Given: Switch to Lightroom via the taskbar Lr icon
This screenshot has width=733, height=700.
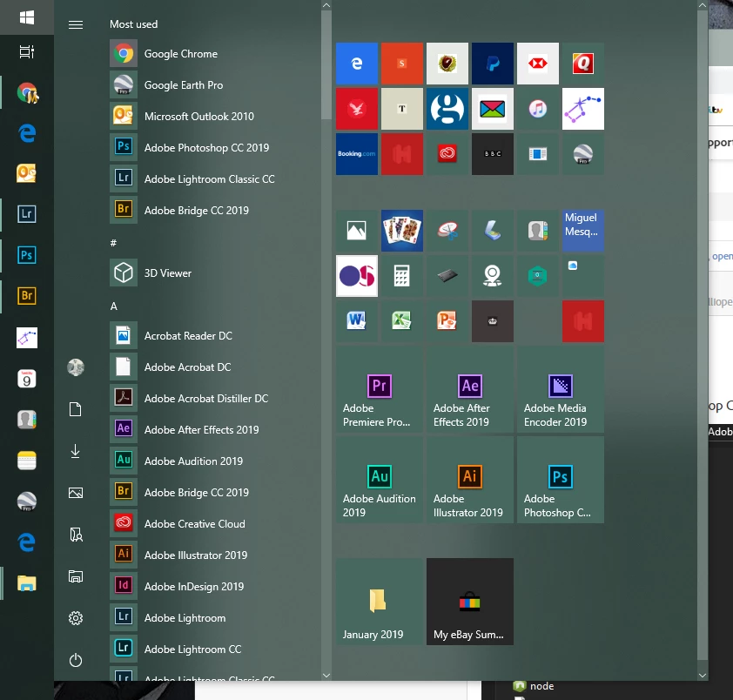Looking at the screenshot, I should (27, 214).
